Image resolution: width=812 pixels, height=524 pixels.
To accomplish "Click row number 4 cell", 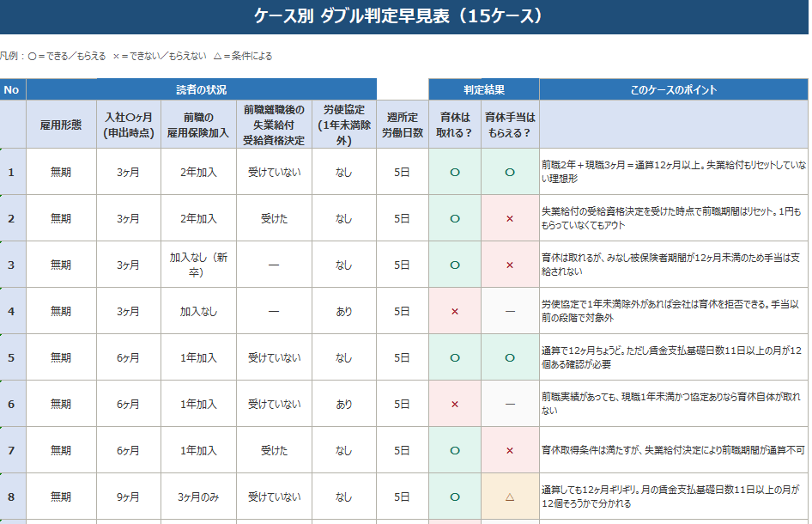I will click(11, 311).
